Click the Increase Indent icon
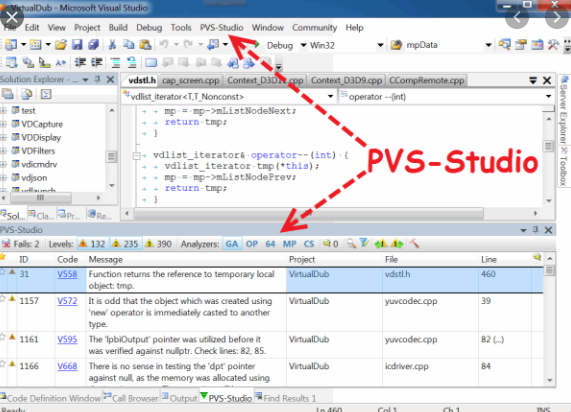 97,63
